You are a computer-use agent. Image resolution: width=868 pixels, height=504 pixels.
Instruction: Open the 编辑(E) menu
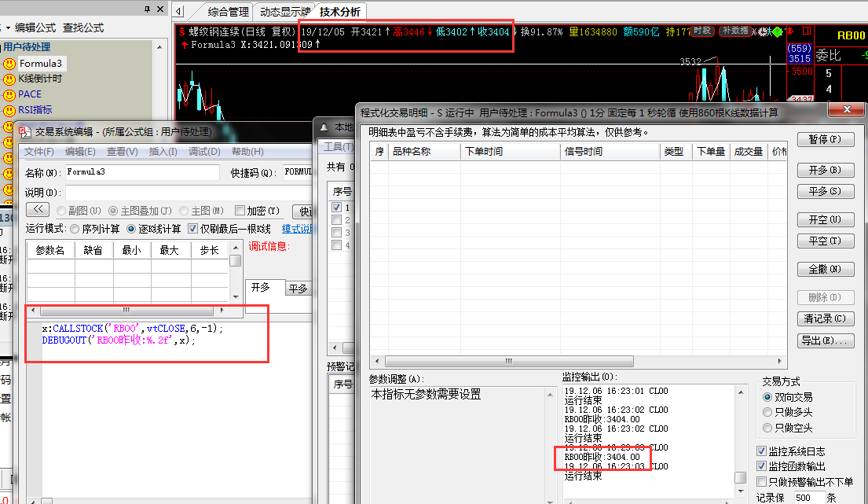pos(80,152)
